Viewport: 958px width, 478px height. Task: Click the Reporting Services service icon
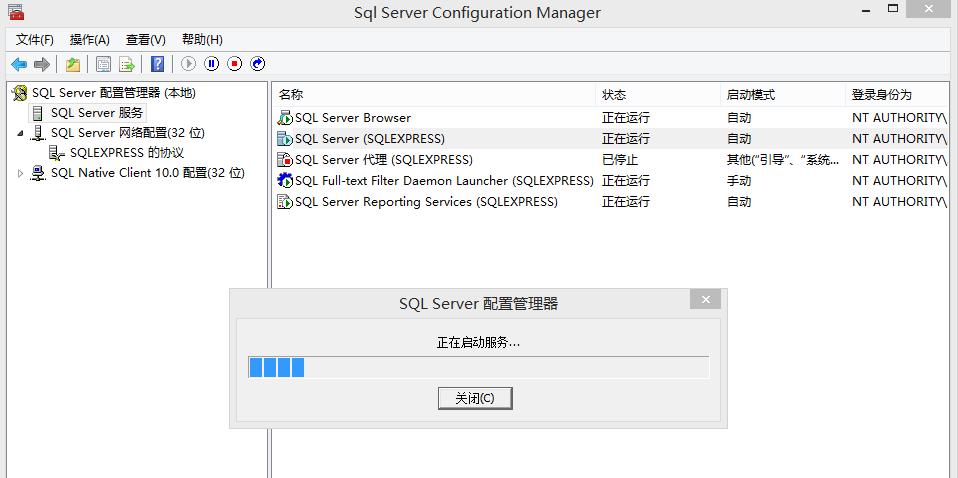[285, 202]
